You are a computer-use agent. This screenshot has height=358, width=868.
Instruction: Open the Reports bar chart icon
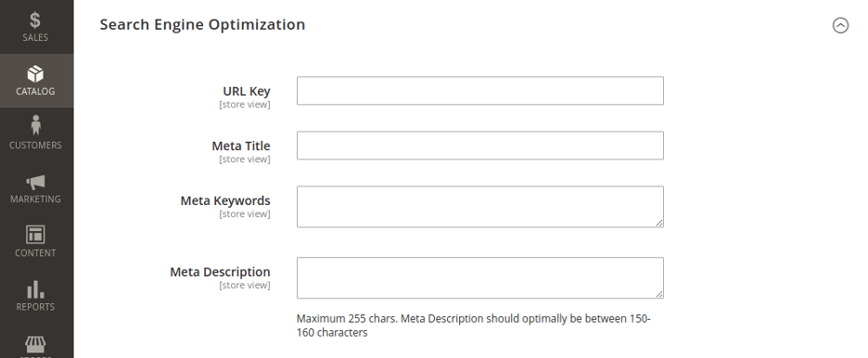35,289
